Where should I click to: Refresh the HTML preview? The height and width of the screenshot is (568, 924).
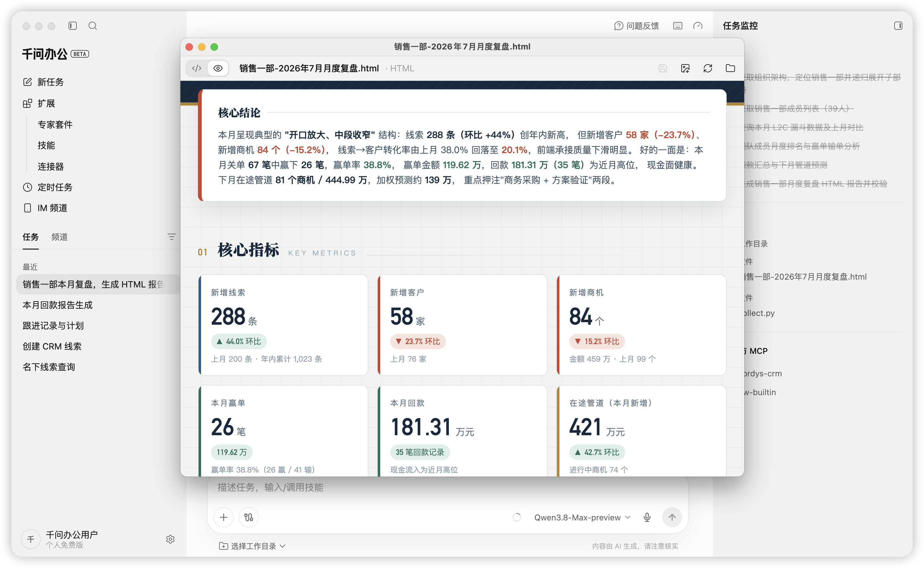(708, 68)
